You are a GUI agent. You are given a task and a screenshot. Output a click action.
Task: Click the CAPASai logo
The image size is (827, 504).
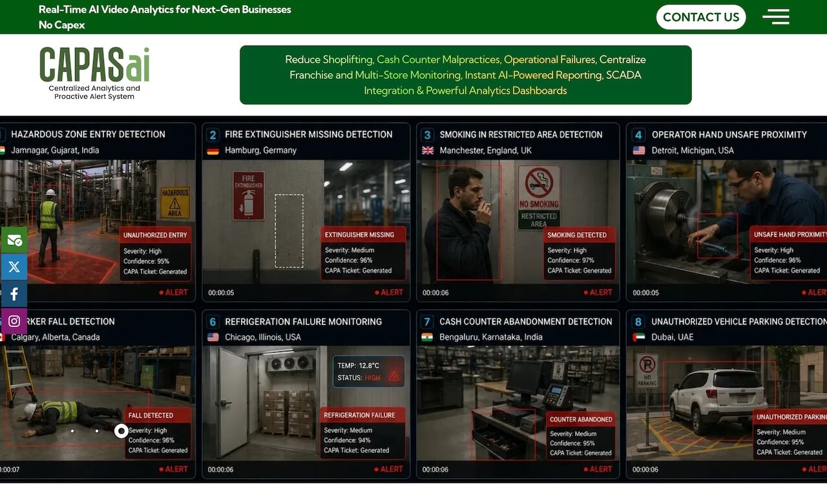click(94, 73)
